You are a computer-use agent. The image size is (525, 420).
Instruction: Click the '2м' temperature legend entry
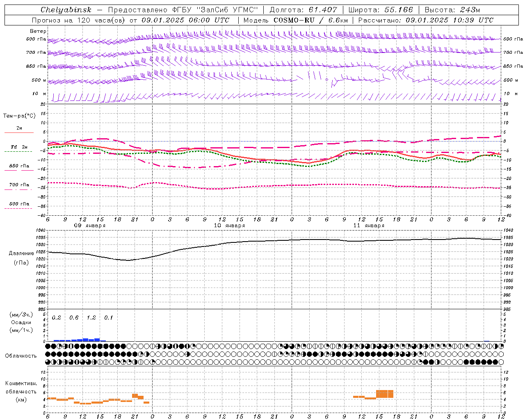(x=19, y=128)
